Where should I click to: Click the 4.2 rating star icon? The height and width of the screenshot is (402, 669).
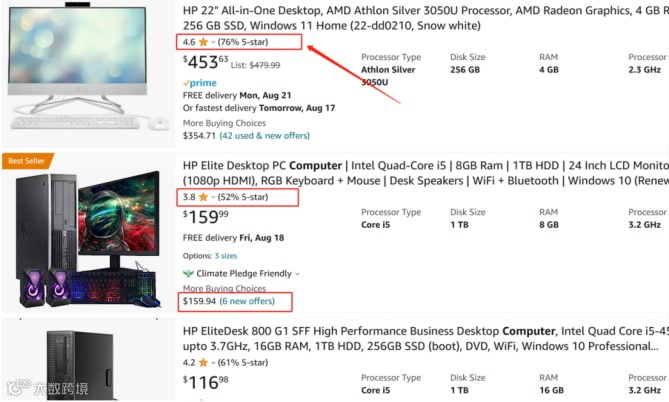[203, 362]
